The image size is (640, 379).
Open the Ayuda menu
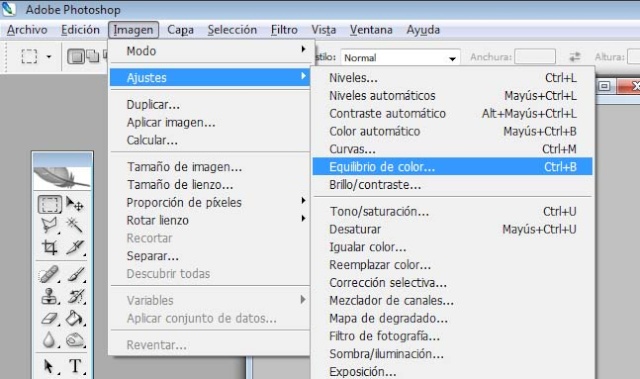(x=423, y=30)
